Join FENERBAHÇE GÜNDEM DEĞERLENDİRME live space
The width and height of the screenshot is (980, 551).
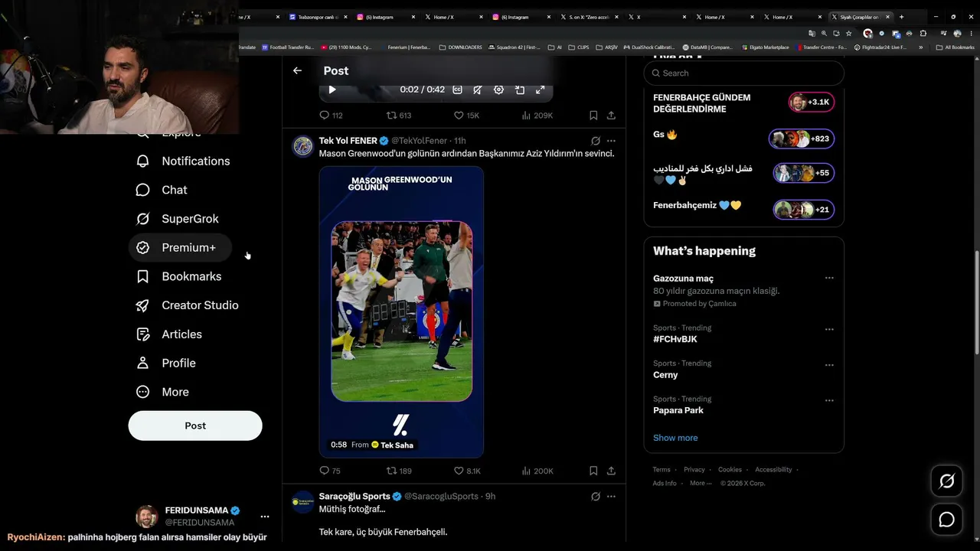coord(743,103)
